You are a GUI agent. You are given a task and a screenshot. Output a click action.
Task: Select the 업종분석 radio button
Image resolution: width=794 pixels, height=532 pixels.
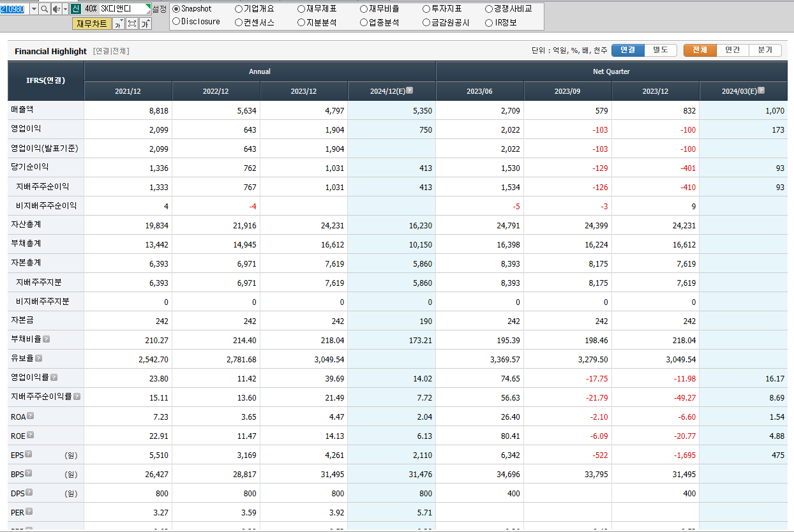[x=364, y=22]
